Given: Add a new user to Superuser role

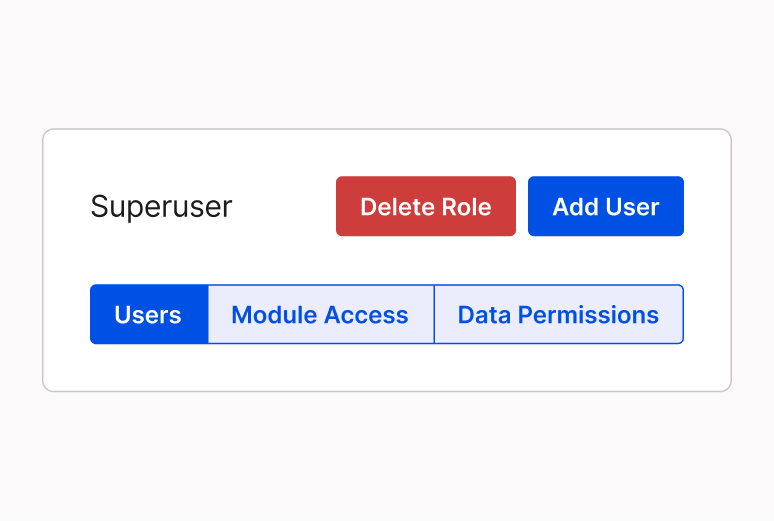Looking at the screenshot, I should (606, 206).
